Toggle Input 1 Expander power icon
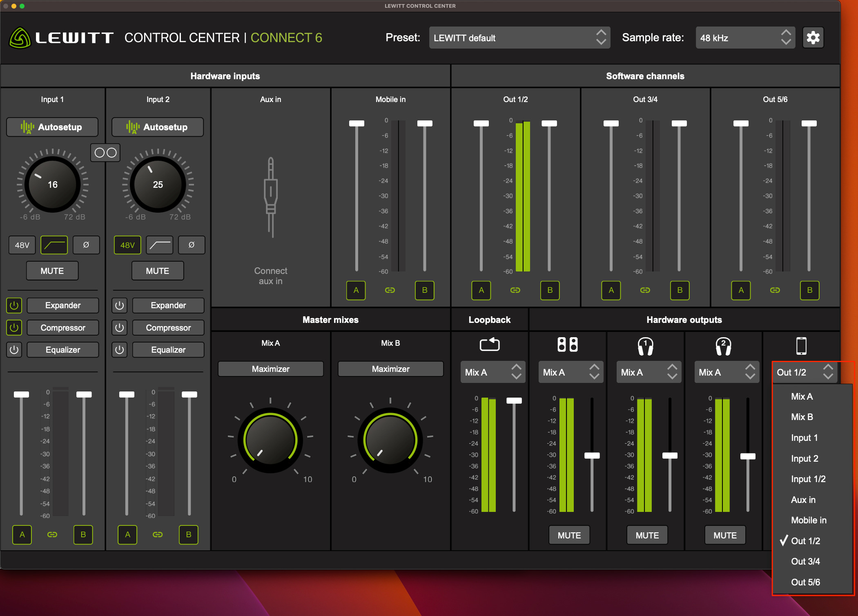The width and height of the screenshot is (858, 616). tap(14, 305)
